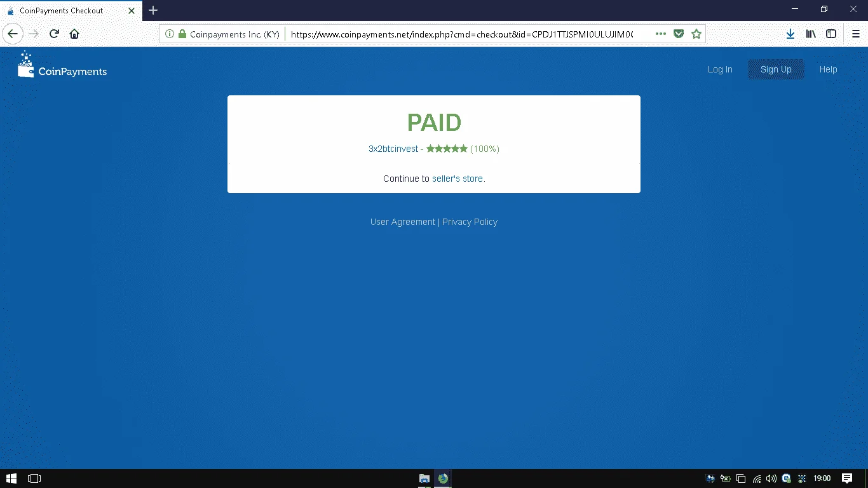
Task: Click the (100%) feedback score
Action: click(485, 149)
